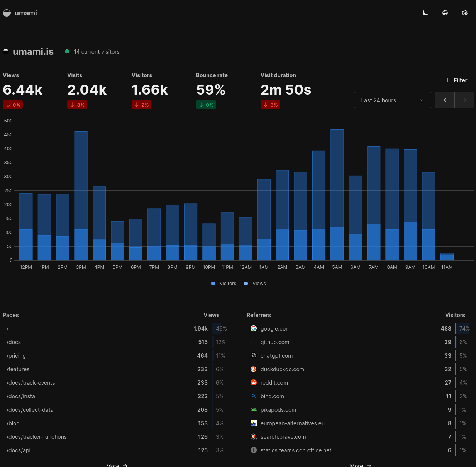The height and width of the screenshot is (467, 476).
Task: Select the chatgpt.com referrer link
Action: click(x=276, y=356)
